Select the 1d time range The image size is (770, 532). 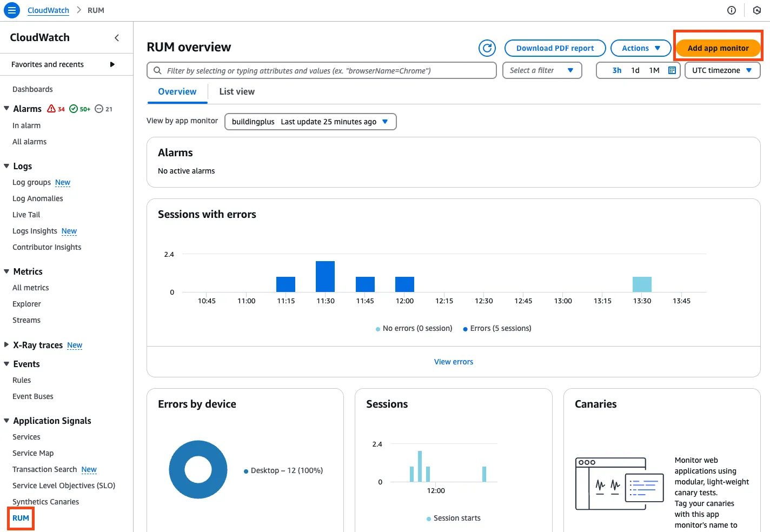(x=635, y=70)
